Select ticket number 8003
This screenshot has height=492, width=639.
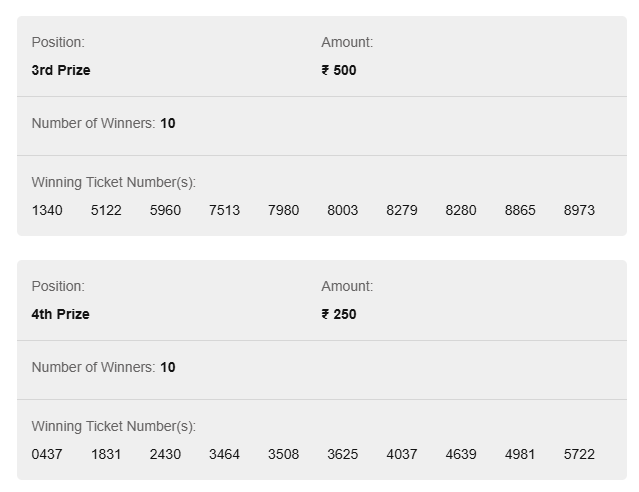[342, 210]
